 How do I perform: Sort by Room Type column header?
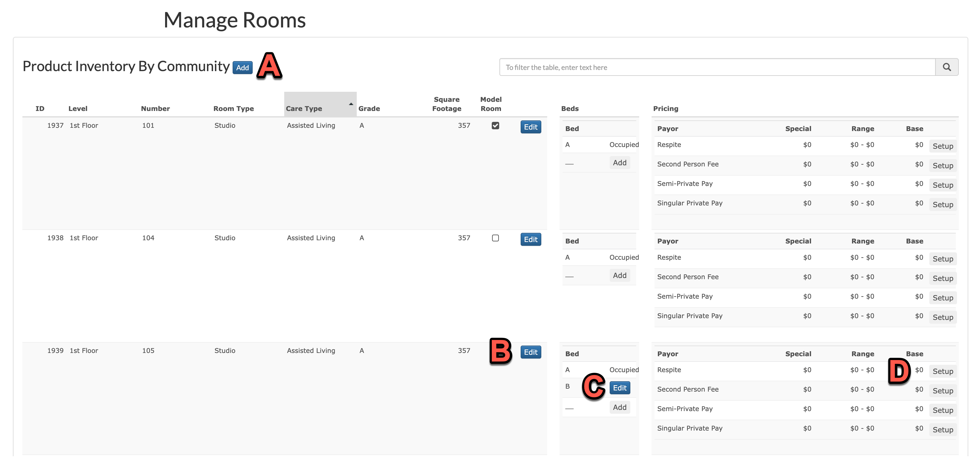[233, 109]
